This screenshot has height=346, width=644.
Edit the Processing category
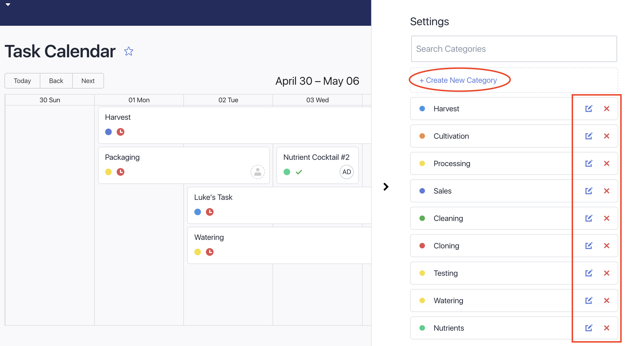(589, 163)
